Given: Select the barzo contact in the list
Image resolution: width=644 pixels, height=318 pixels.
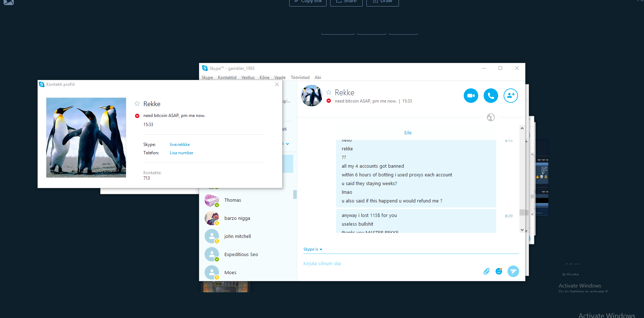Looking at the screenshot, I should (248, 218).
